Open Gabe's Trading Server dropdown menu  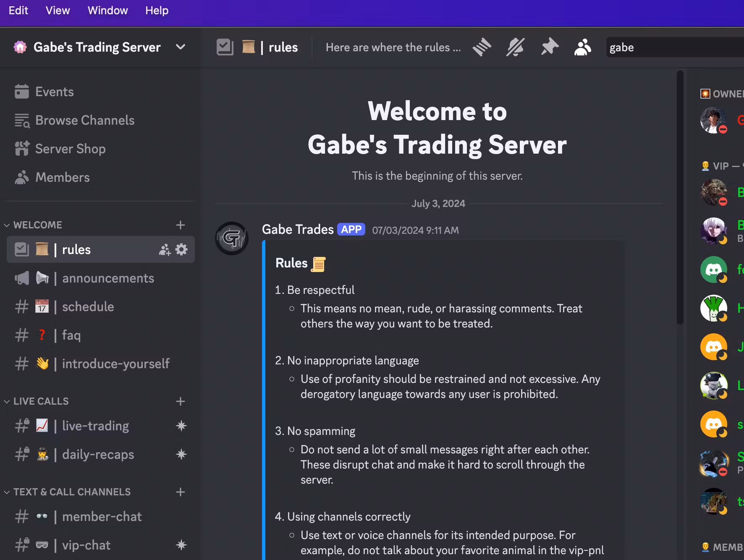click(181, 47)
